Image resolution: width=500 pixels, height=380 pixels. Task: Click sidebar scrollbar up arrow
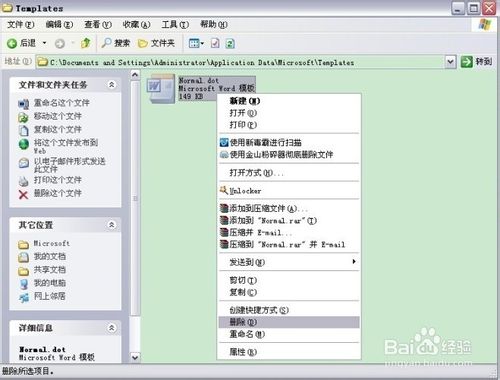coord(135,75)
